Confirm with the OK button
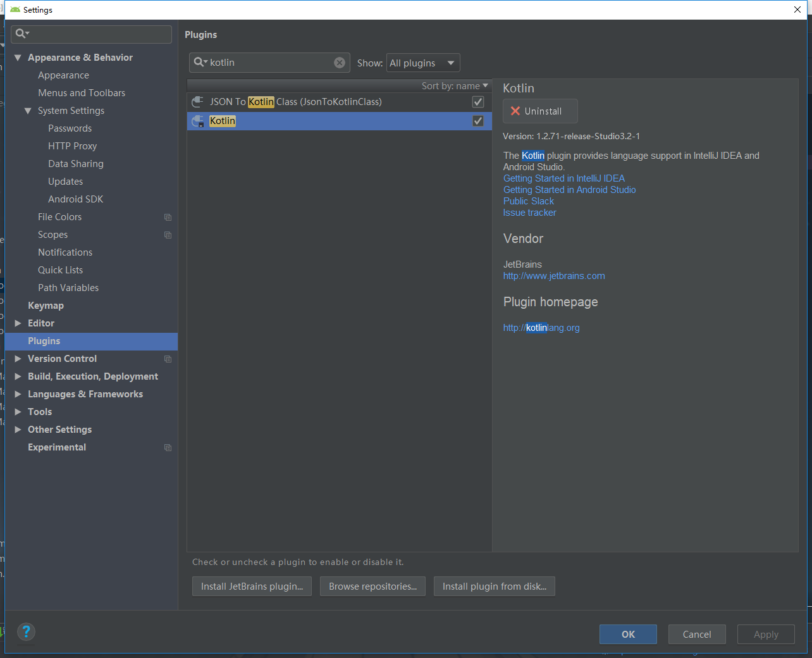Viewport: 812px width, 658px height. (x=628, y=634)
